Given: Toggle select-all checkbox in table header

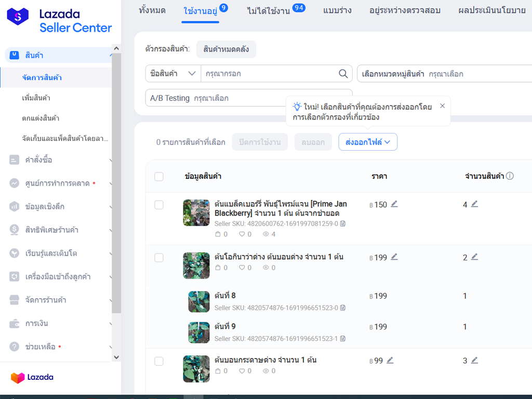Looking at the screenshot, I should coord(159,177).
